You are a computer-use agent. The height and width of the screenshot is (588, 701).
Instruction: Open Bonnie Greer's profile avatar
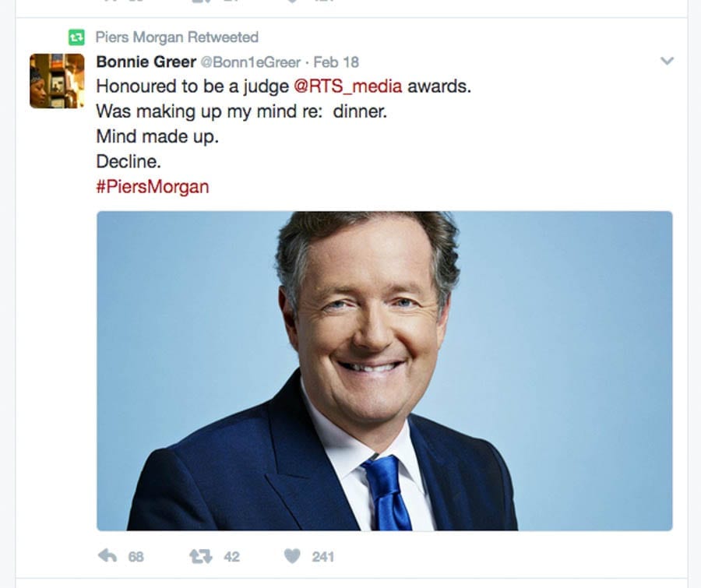coord(57,81)
